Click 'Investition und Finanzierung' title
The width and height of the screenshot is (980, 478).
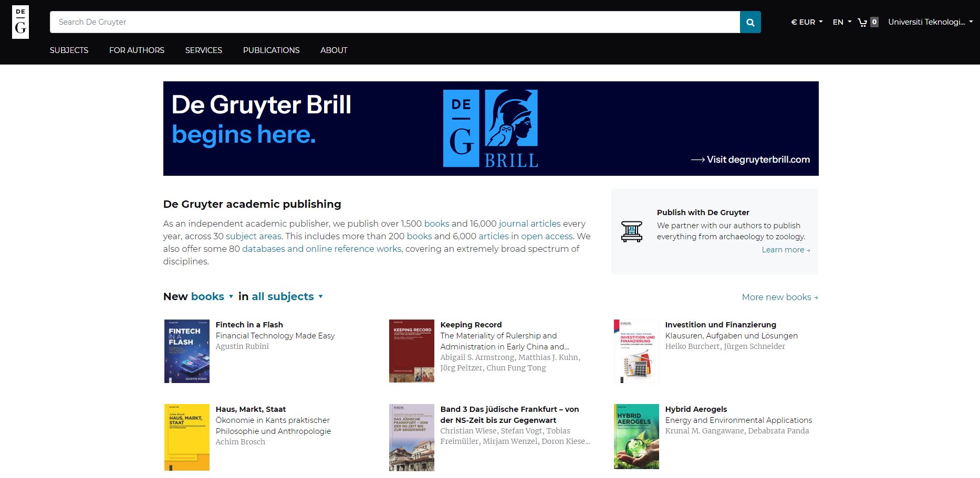(721, 325)
